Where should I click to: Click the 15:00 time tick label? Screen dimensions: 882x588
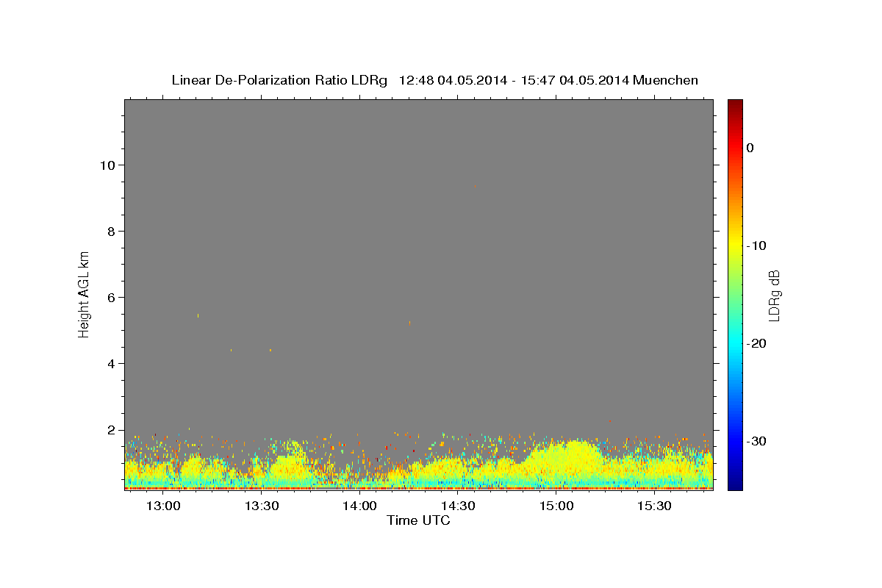point(556,506)
